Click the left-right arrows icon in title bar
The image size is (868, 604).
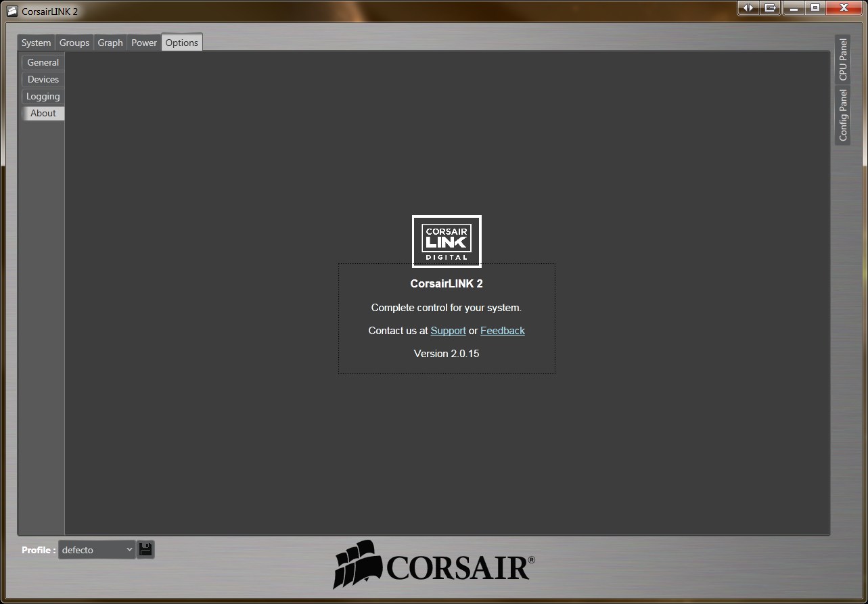[x=748, y=8]
